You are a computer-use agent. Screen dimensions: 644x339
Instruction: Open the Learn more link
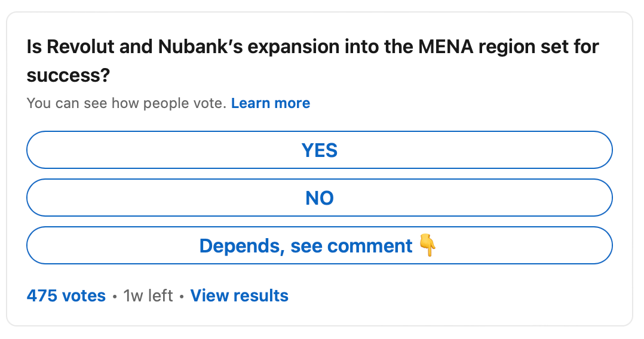[x=271, y=103]
